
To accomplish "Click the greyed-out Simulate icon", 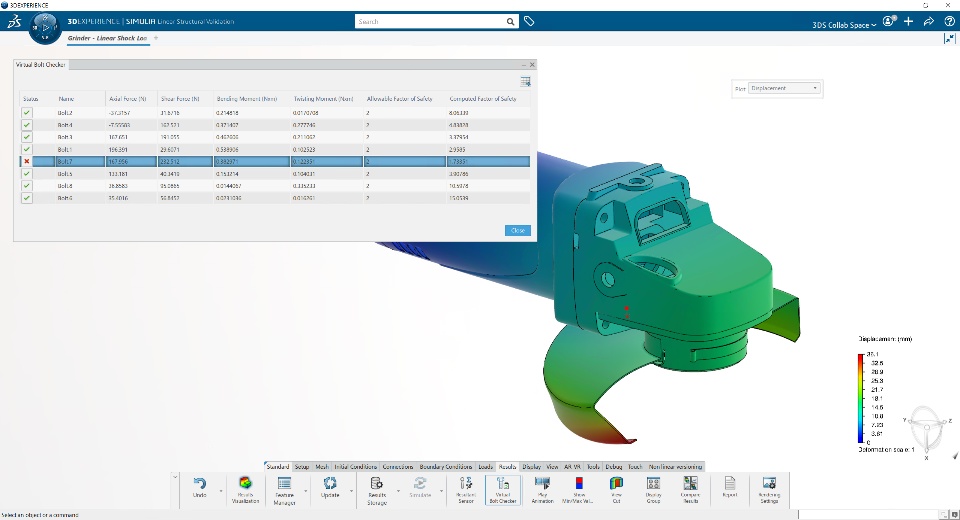I will point(420,483).
